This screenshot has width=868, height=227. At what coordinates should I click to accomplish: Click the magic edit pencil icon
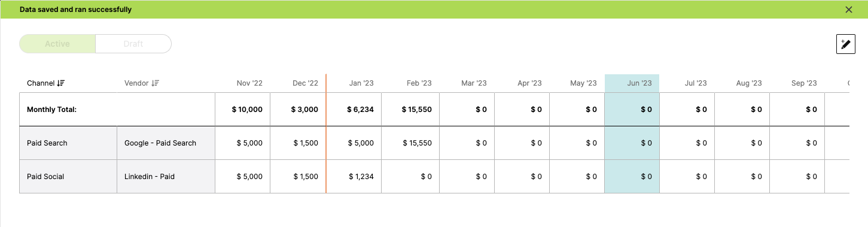tap(845, 44)
